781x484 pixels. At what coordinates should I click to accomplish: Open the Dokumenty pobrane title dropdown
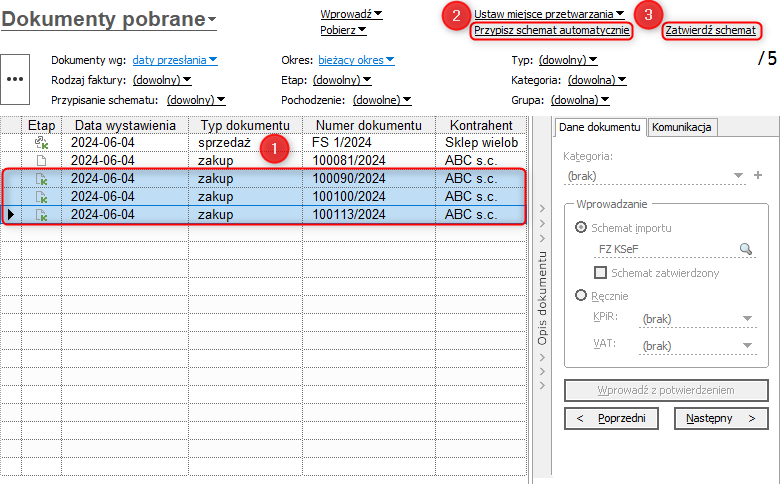(109, 19)
